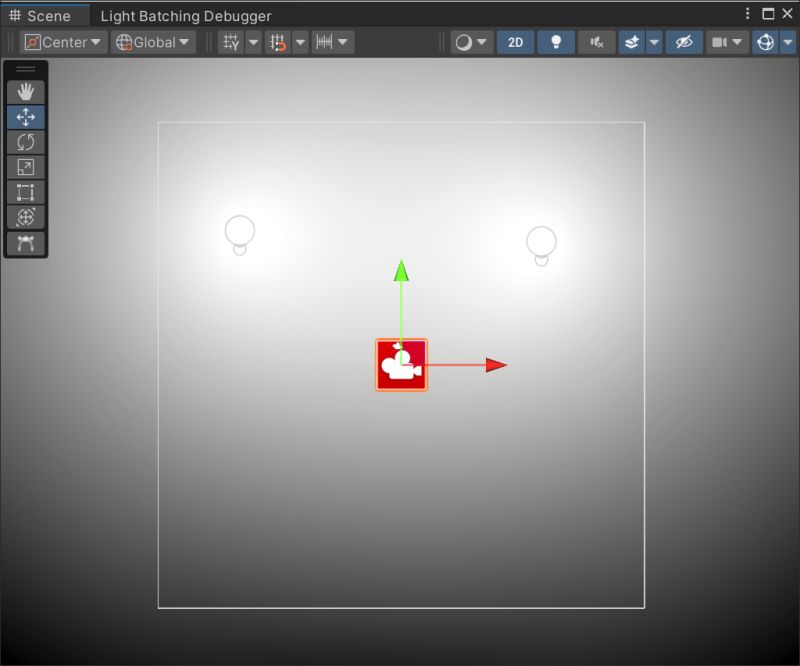Open the Global handle rotation dropdown
Viewport: 800px width, 666px height.
click(x=153, y=42)
